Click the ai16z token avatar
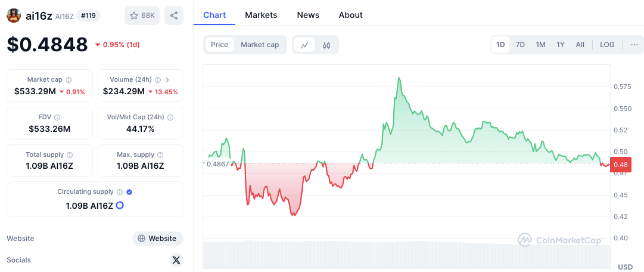The image size is (644, 272). (x=14, y=16)
